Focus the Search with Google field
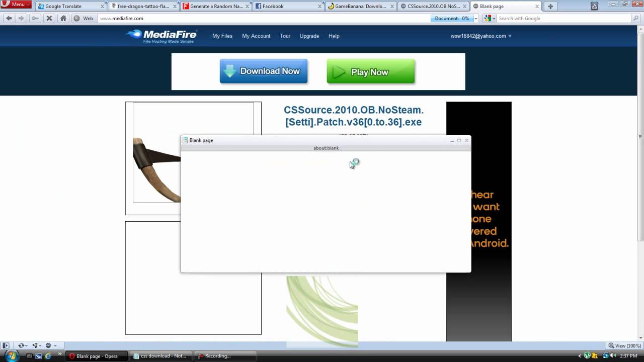Viewport: 644px width, 362px height. pos(563,18)
